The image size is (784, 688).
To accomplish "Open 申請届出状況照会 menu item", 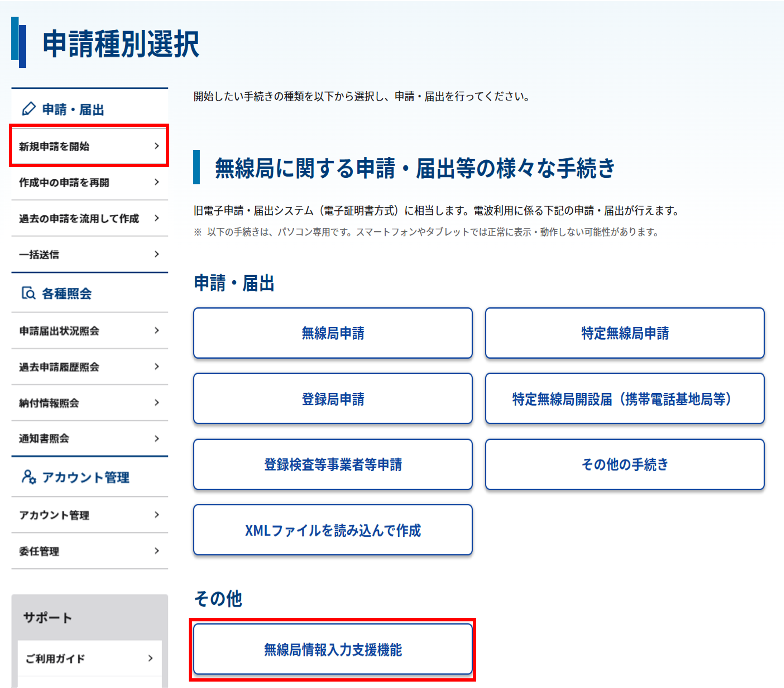I will pos(90,330).
